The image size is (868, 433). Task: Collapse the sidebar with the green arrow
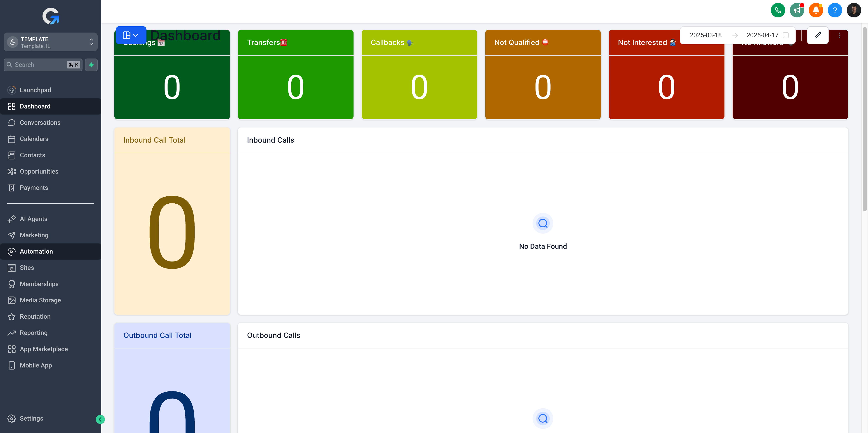tap(100, 419)
